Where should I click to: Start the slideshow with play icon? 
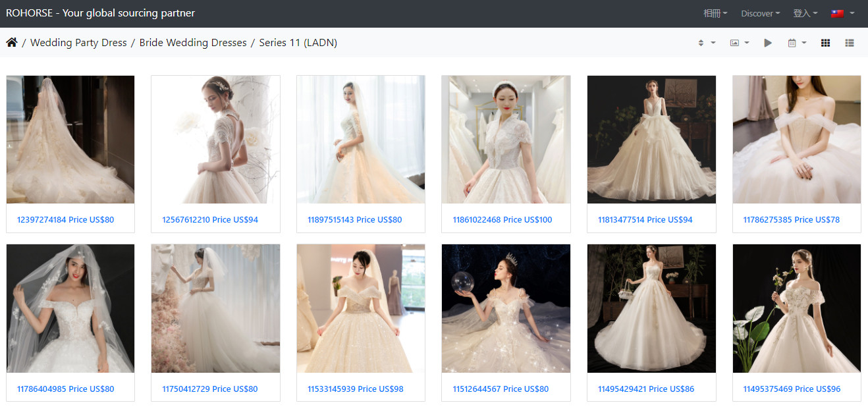(x=768, y=43)
